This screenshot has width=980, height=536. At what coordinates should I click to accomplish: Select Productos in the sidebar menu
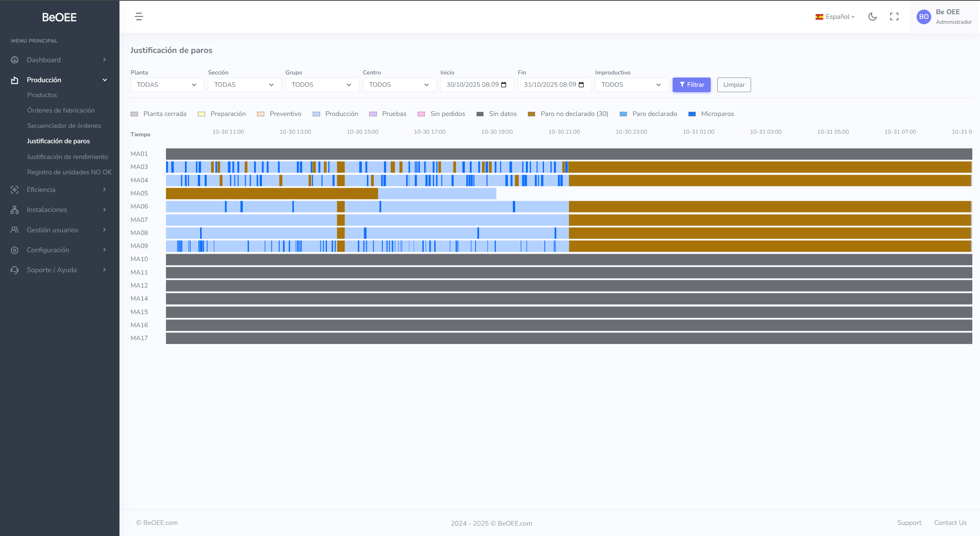(x=42, y=95)
